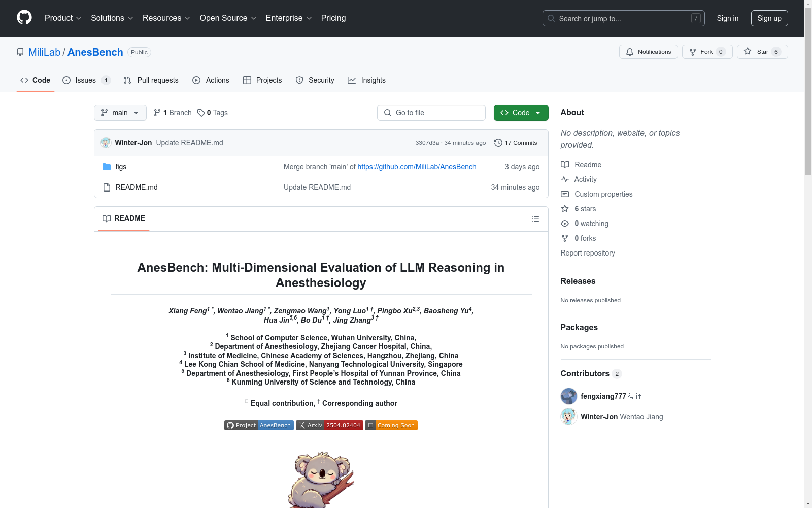The height and width of the screenshot is (508, 812).
Task: Open the green Code dropdown button
Action: (521, 113)
